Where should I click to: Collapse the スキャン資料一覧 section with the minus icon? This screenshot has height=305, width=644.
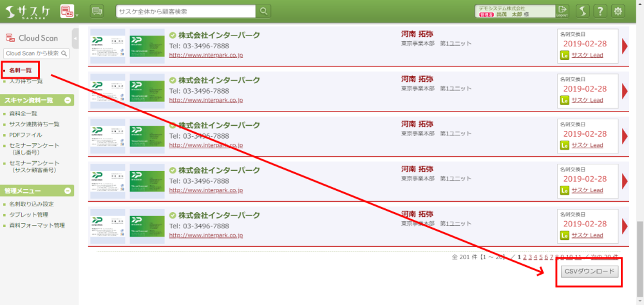tap(68, 101)
